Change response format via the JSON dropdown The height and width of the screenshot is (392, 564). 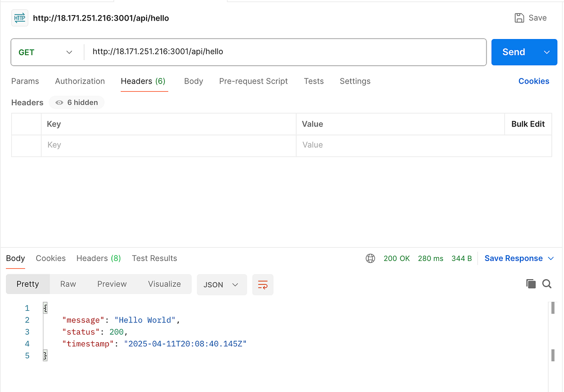(x=222, y=284)
